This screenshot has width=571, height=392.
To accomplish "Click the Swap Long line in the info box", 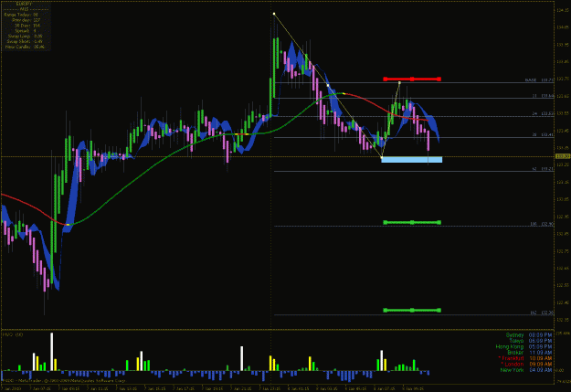I will pos(25,37).
